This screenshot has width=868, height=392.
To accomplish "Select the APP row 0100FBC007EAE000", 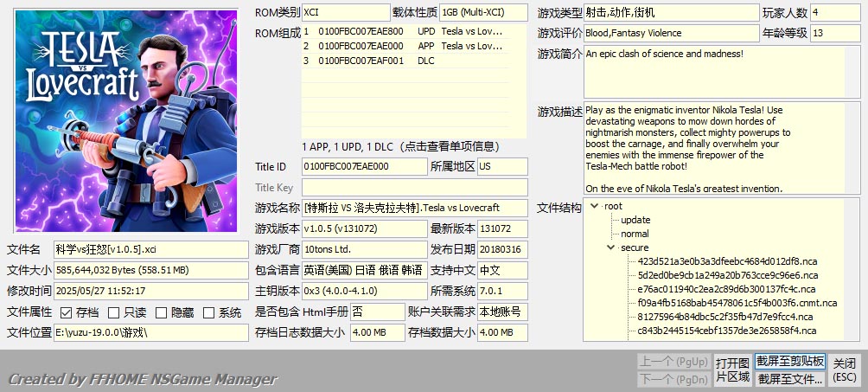I will [405, 46].
